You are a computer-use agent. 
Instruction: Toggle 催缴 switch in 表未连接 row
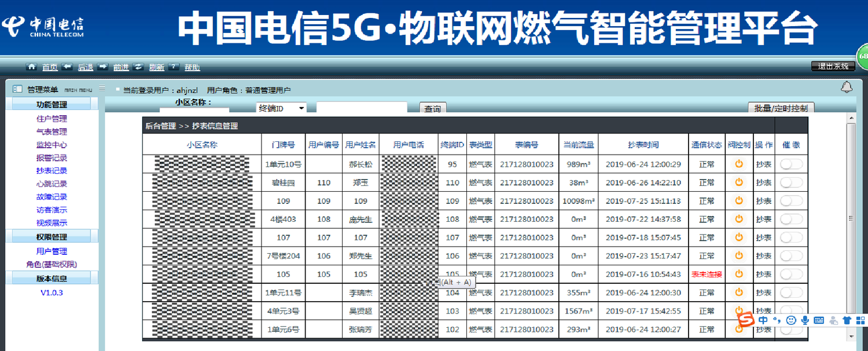point(791,274)
